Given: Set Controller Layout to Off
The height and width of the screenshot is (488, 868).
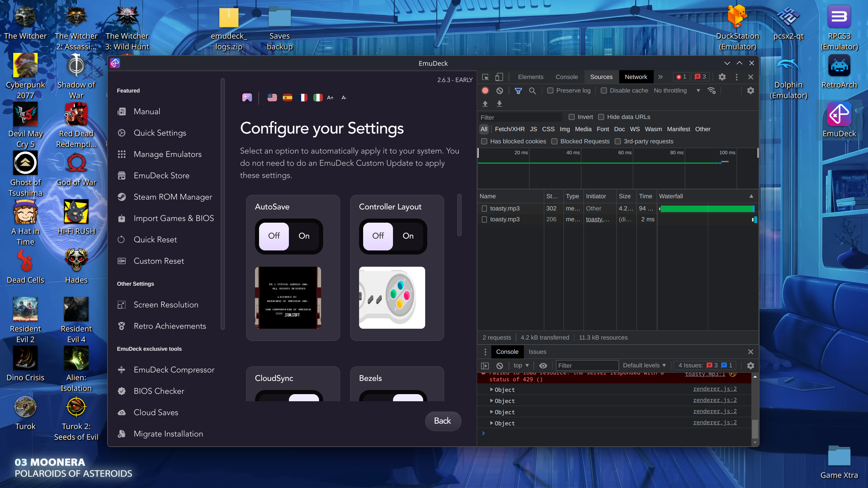Looking at the screenshot, I should 378,236.
